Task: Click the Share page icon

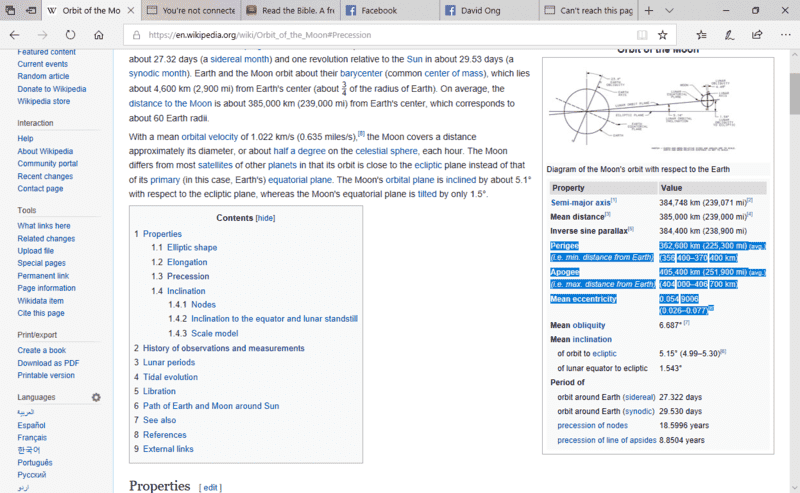Action: tap(757, 35)
